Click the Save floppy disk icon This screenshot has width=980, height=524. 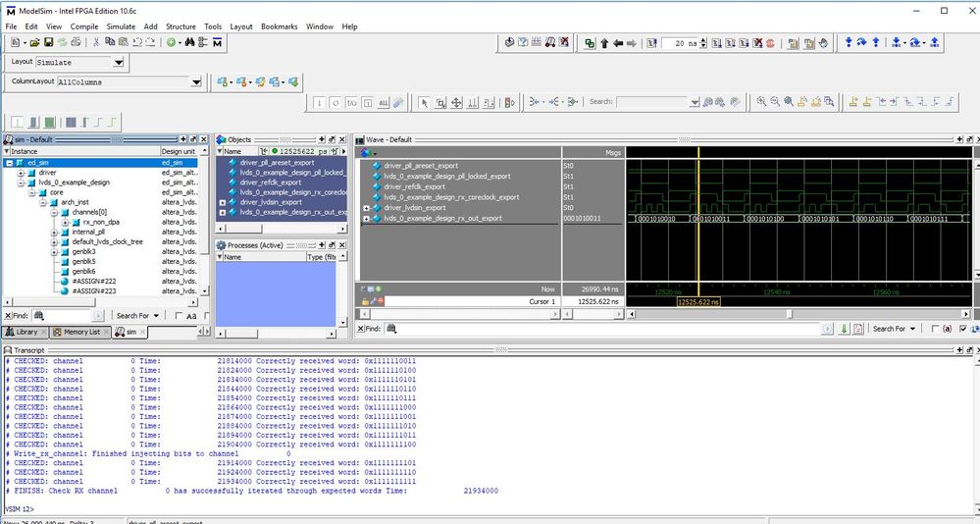pos(48,42)
